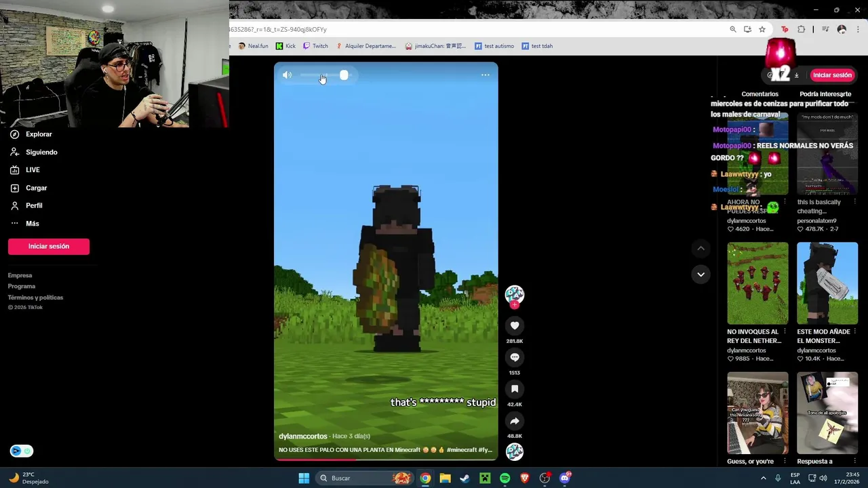This screenshot has width=868, height=488.
Task: Switch to the Comentarios tab
Action: tap(759, 94)
